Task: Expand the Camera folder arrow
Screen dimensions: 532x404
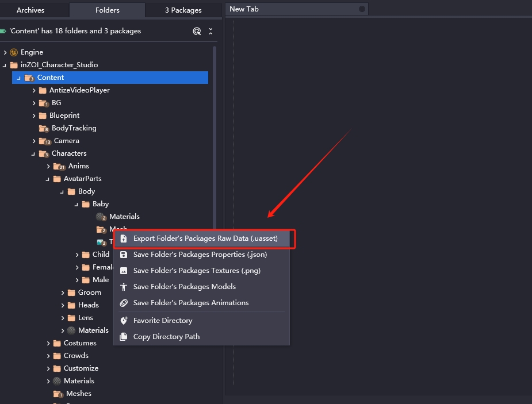Action: [x=33, y=141]
